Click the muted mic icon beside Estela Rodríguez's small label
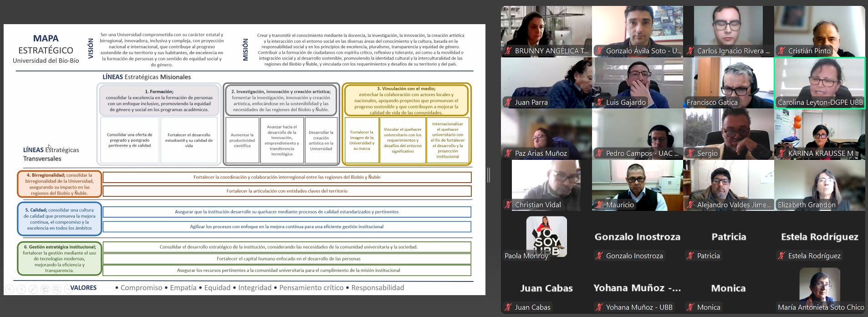The image size is (868, 317). [781, 256]
